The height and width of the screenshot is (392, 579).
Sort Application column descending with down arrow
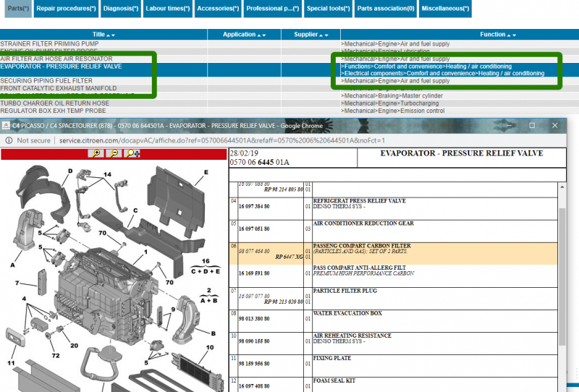263,35
